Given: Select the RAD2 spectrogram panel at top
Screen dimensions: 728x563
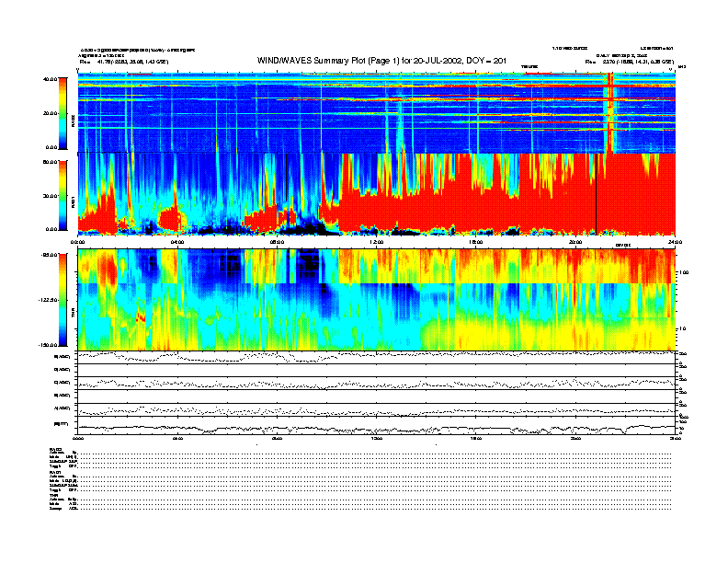Looking at the screenshot, I should pos(377,113).
